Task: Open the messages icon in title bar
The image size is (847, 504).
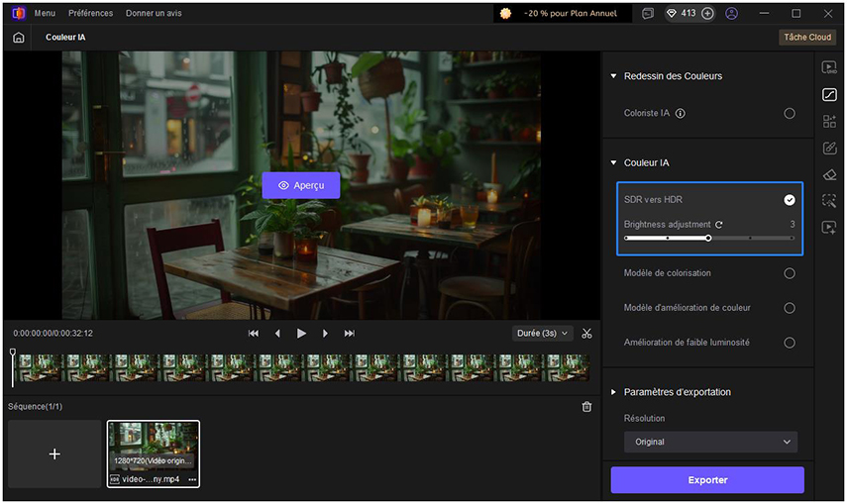Action: click(x=648, y=14)
